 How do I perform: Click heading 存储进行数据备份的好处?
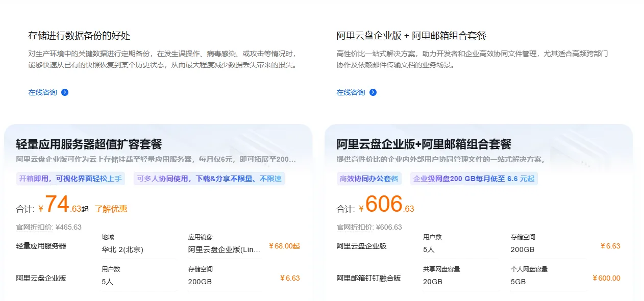(79, 36)
